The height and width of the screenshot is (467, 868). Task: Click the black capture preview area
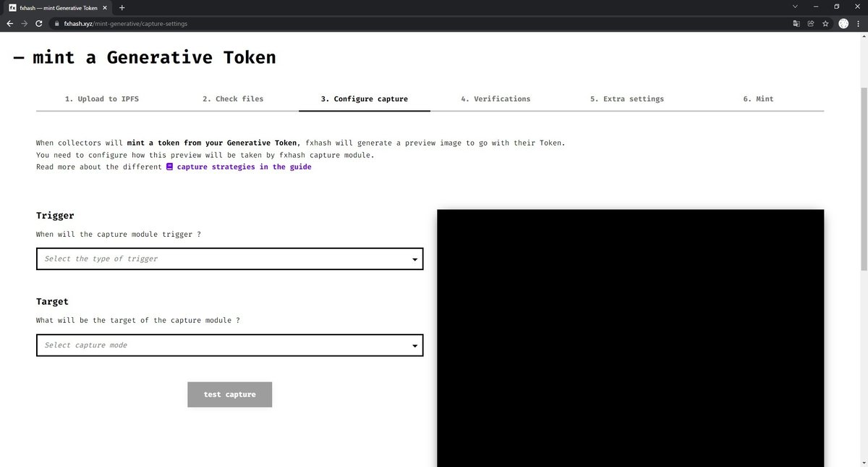tap(630, 338)
